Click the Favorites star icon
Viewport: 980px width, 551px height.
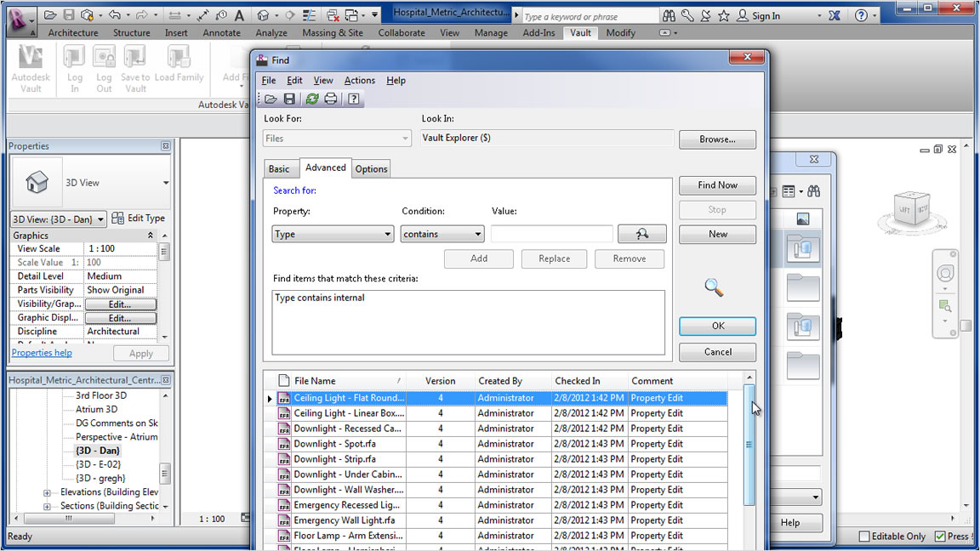pyautogui.click(x=723, y=16)
